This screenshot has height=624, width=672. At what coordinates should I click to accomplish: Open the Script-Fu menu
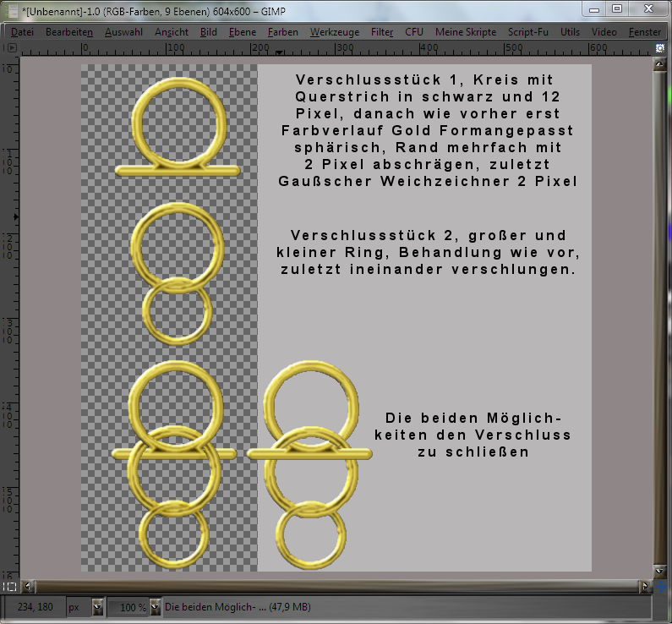(528, 31)
